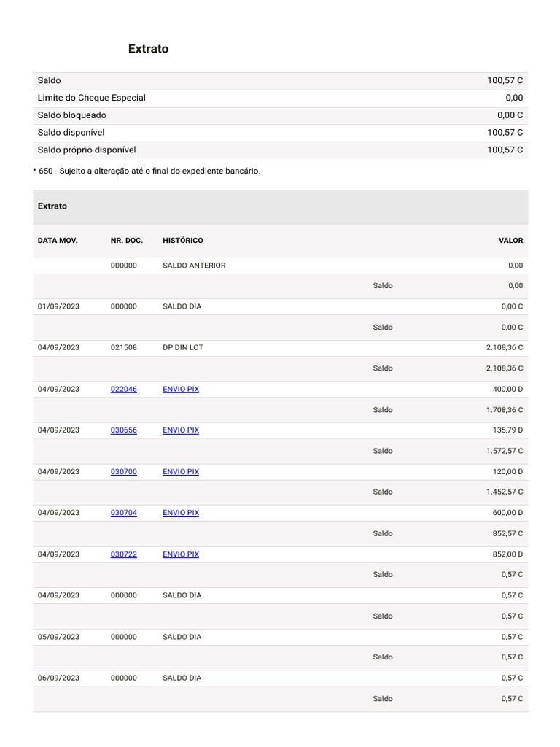
Task: Click the DATA MOV. column header
Action: pos(58,241)
